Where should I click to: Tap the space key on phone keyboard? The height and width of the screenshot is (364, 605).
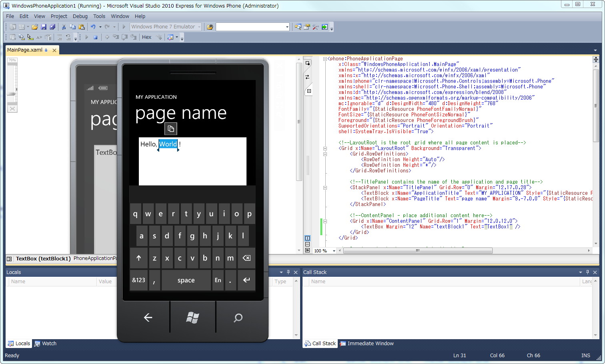pos(186,280)
